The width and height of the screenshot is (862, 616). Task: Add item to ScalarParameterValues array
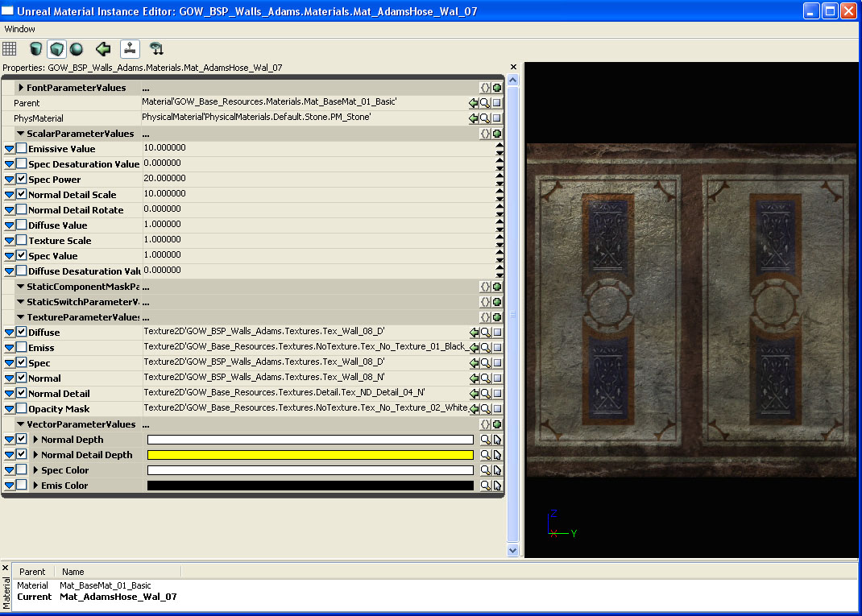pos(497,134)
